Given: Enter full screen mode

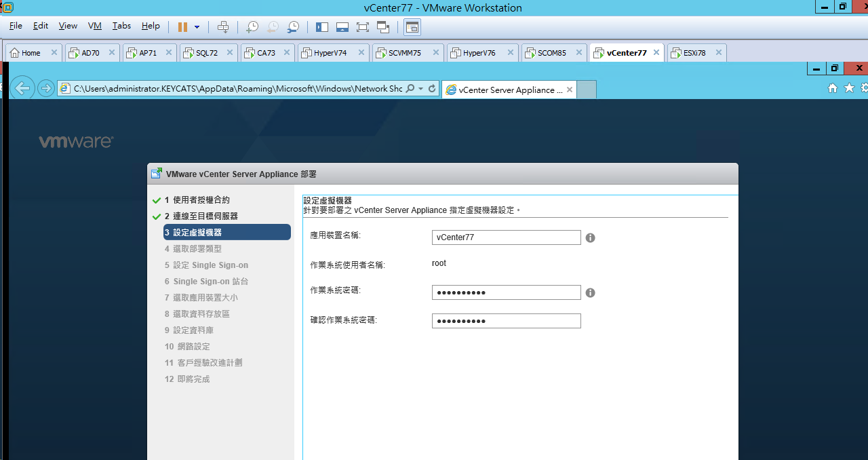Looking at the screenshot, I should click(363, 27).
